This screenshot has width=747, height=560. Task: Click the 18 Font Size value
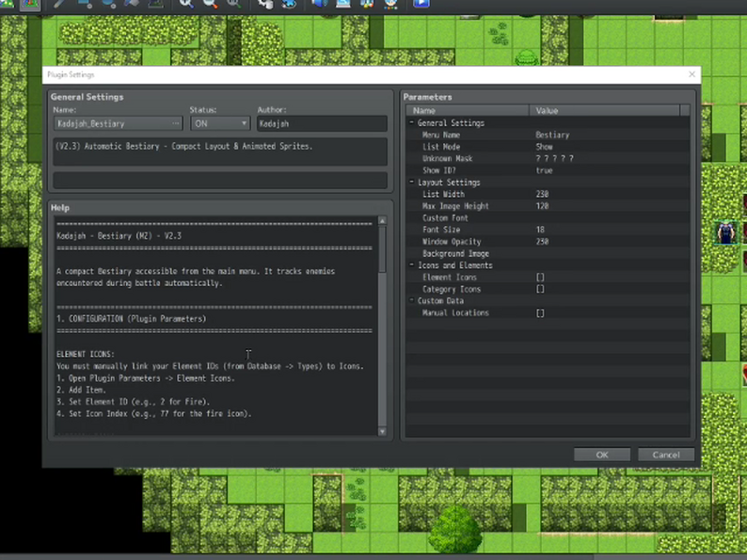coord(540,230)
